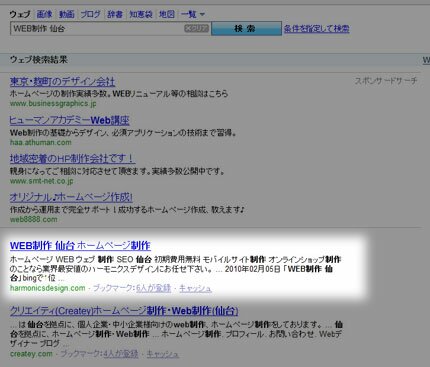This screenshot has width=430, height=367.
Task: Click the 検索 search button
Action: 246,29
